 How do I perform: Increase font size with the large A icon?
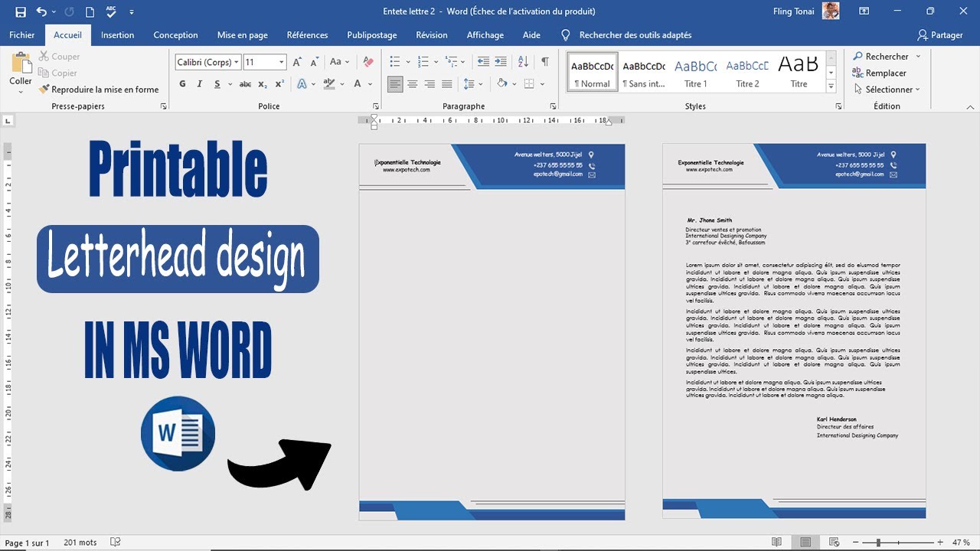[297, 62]
